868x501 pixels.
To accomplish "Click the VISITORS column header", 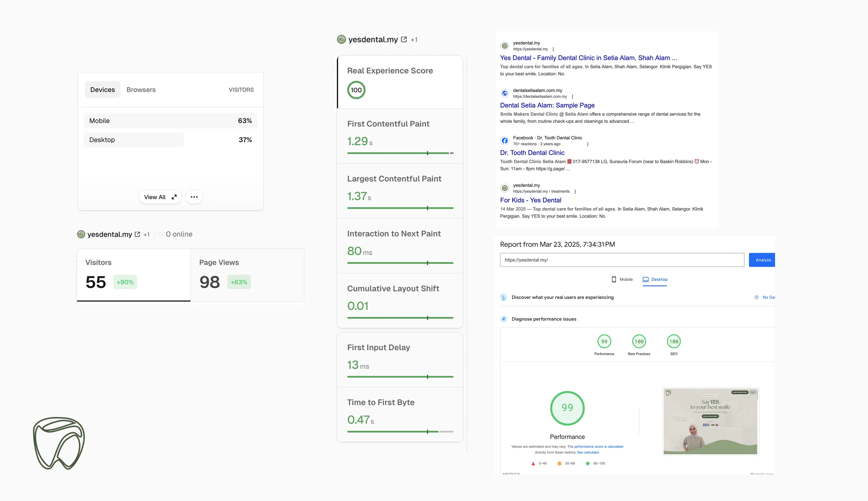I will (x=241, y=90).
